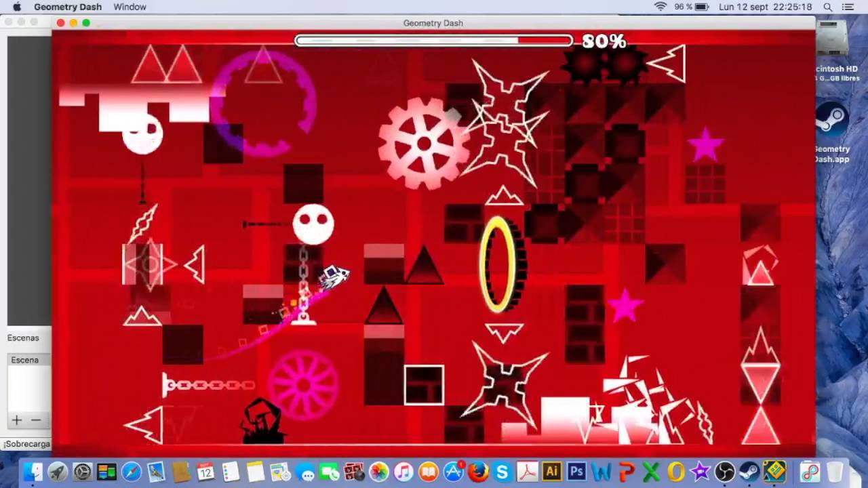
Task: Open Skype icon in dock
Action: tap(502, 472)
